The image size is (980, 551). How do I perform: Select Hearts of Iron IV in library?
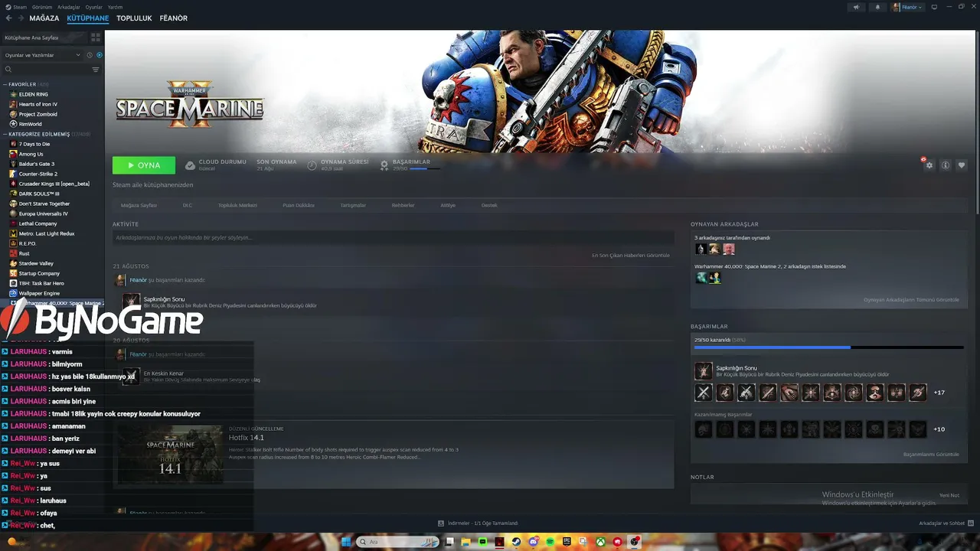pos(38,104)
